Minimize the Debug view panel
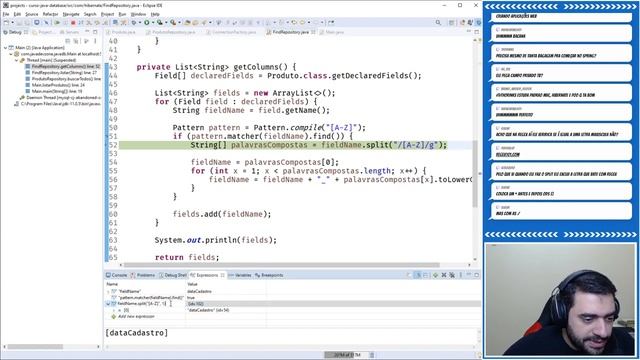Screen dimensions: 640x360 pos(87,32)
